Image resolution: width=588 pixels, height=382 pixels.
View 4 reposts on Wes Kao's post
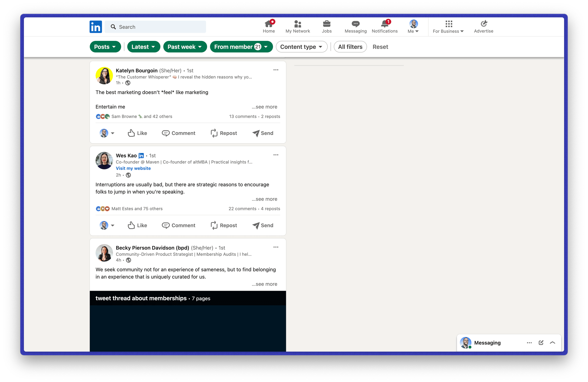point(270,209)
